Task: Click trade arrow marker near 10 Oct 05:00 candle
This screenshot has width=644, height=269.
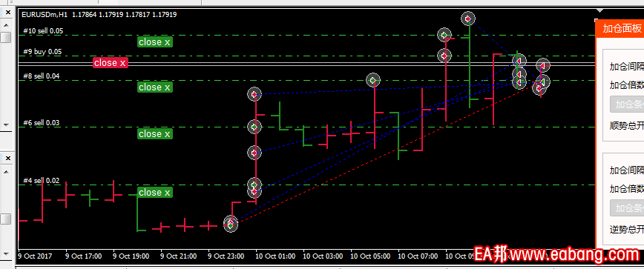Action: (373, 80)
